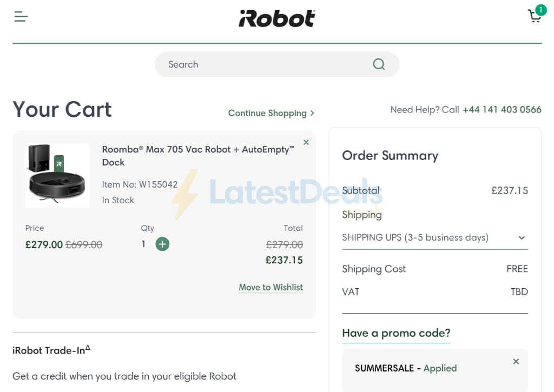This screenshot has width=554, height=392.
Task: Click the Your Cart heading
Action: click(62, 109)
